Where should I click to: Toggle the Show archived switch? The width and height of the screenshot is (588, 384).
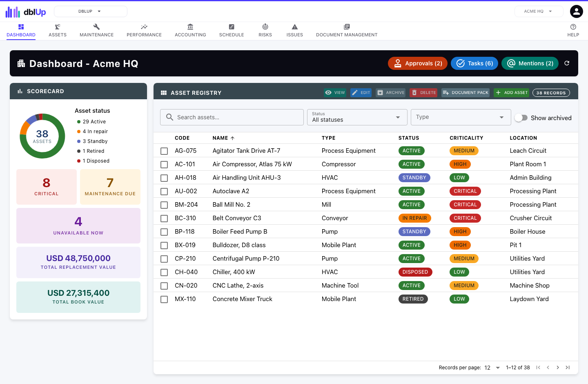521,118
